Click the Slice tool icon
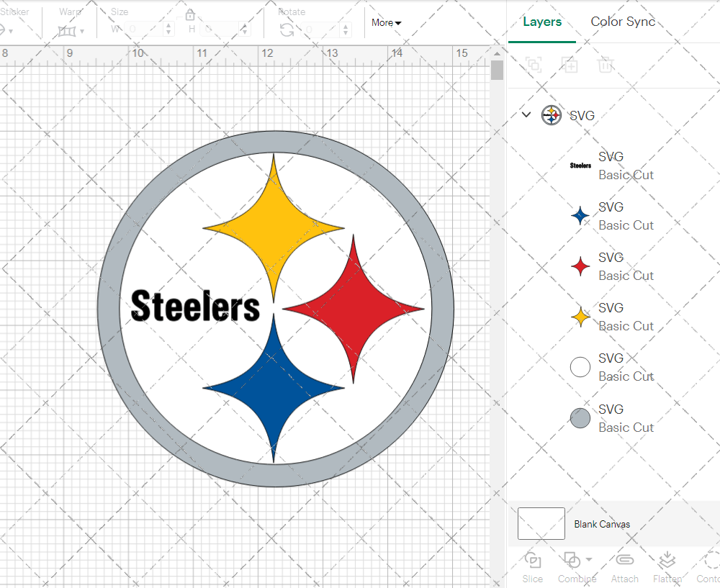Screen dimensions: 720x588 (532, 561)
